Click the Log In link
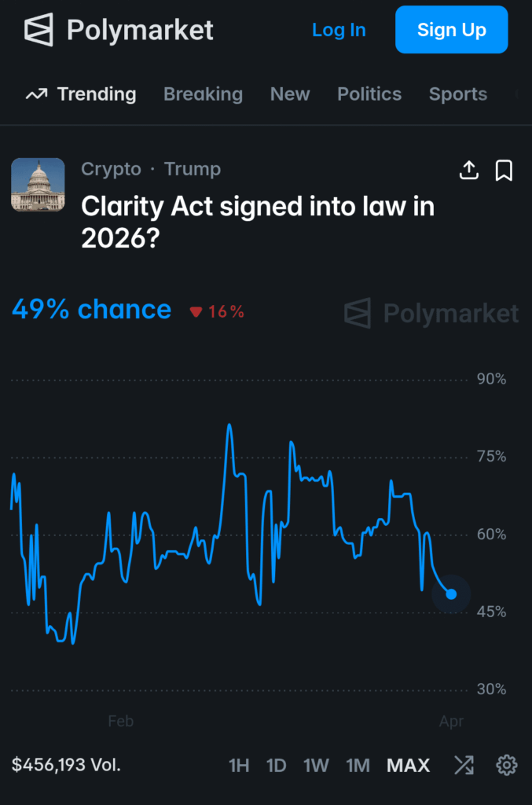 pos(339,30)
